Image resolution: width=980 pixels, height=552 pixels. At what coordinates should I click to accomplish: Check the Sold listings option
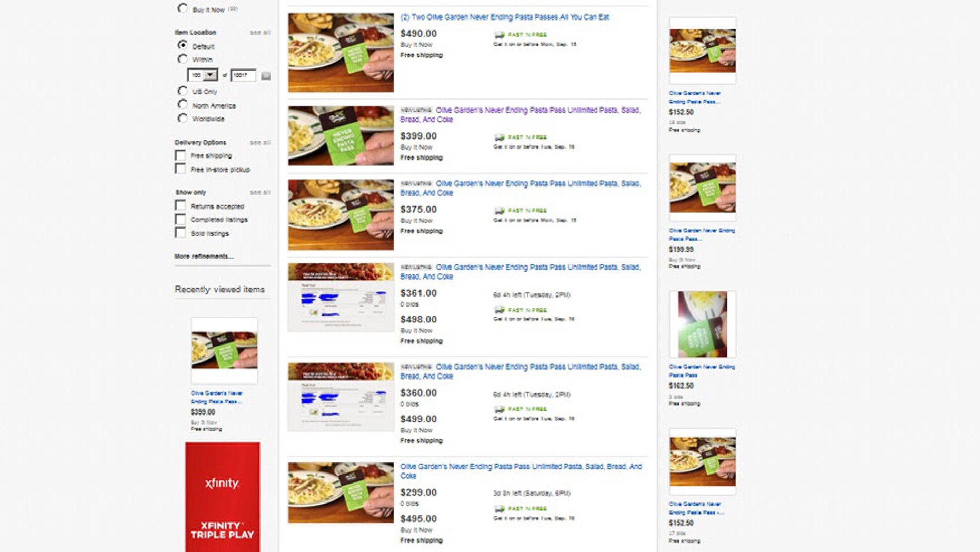[x=181, y=233]
